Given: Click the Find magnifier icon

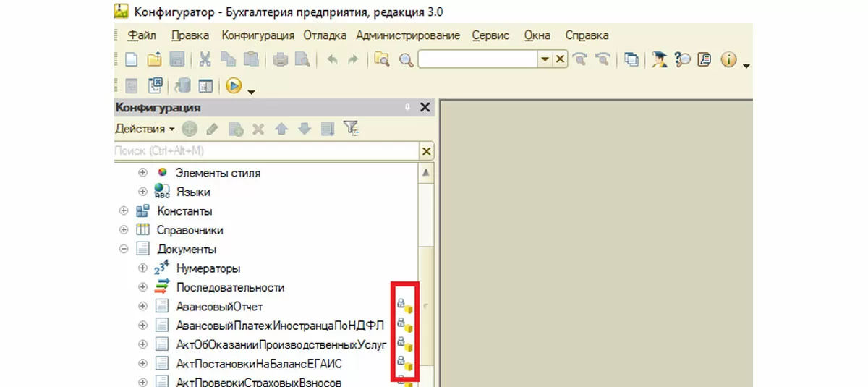Looking at the screenshot, I should coord(406,60).
